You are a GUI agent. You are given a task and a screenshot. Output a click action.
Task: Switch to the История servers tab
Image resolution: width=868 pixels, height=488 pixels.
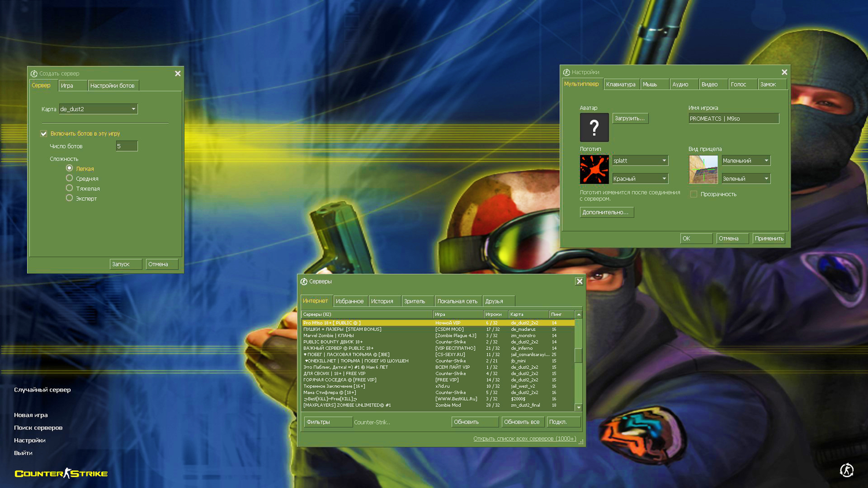point(385,301)
